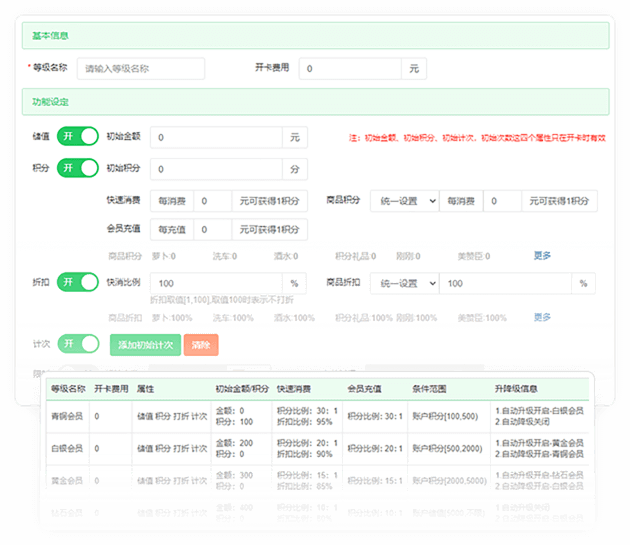Click 白银会员 row's 金额: 200 cell
This screenshot has height=545, width=630.
235,443
